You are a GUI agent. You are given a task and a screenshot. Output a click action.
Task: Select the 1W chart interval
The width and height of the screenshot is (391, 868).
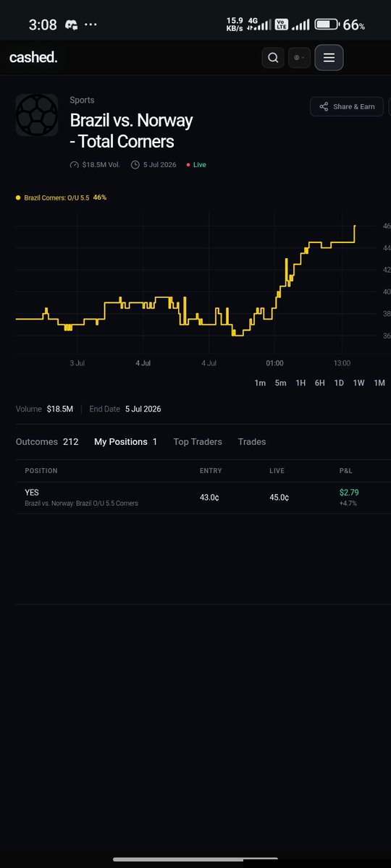point(358,383)
